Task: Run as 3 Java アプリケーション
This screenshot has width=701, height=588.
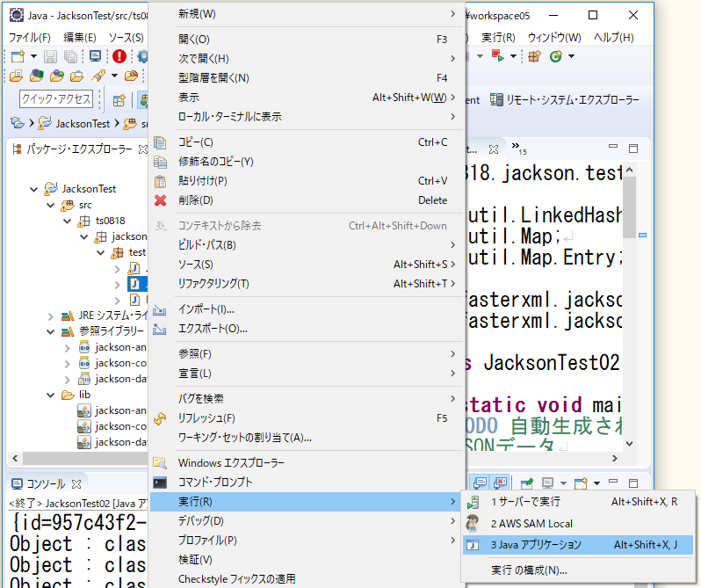Action: point(578,545)
